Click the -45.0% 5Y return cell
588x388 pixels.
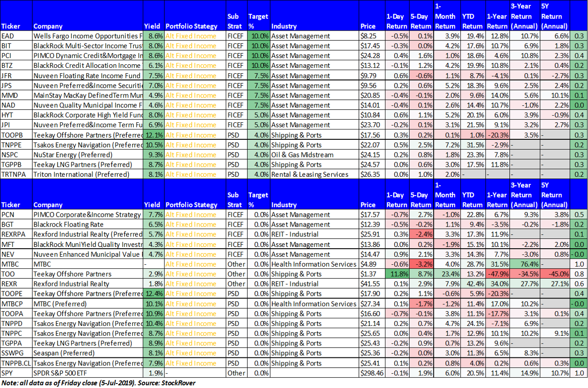click(x=555, y=274)
